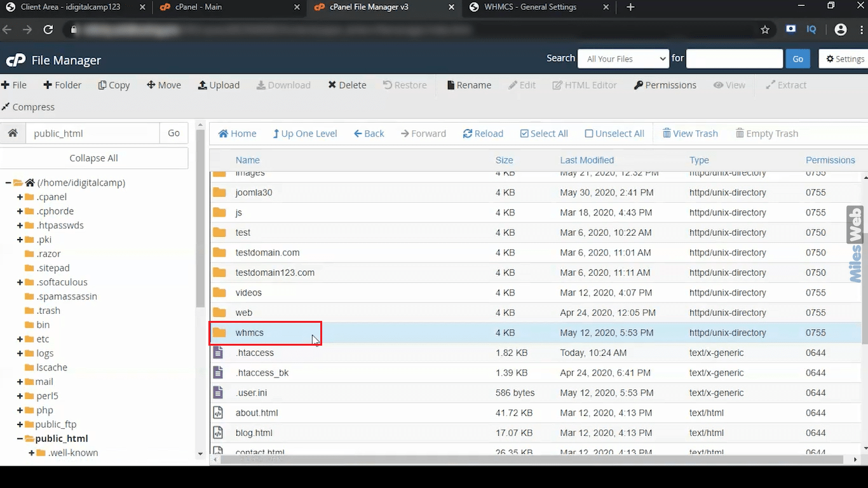868x488 pixels.
Task: Expand the mail tree folder
Action: [x=20, y=382]
